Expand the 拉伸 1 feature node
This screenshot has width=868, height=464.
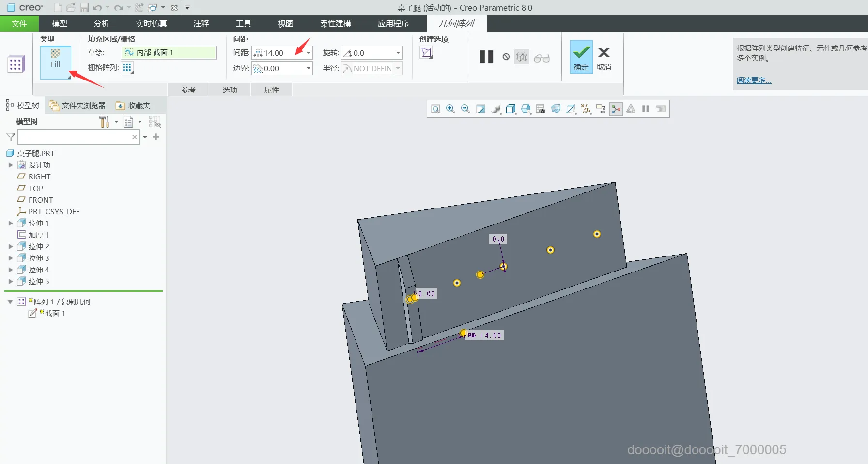point(11,223)
